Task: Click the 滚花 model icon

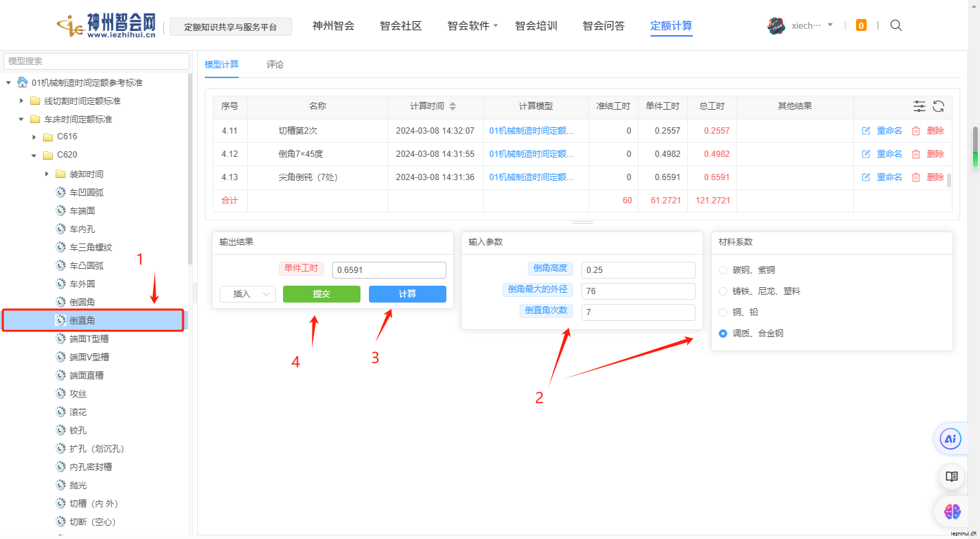Action: coord(61,412)
